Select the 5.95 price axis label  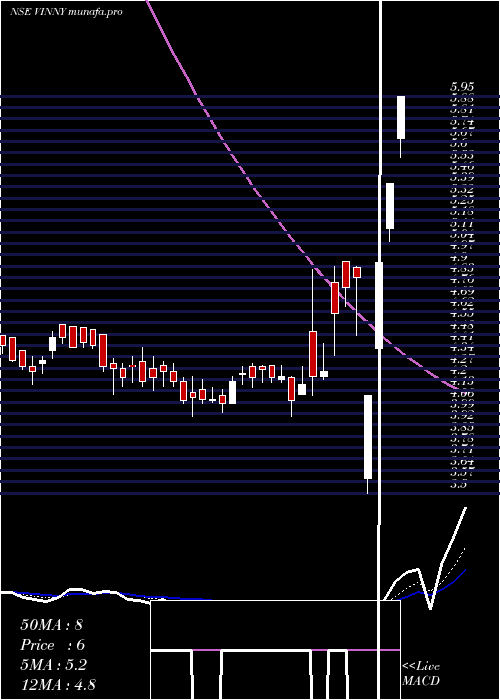pos(462,88)
